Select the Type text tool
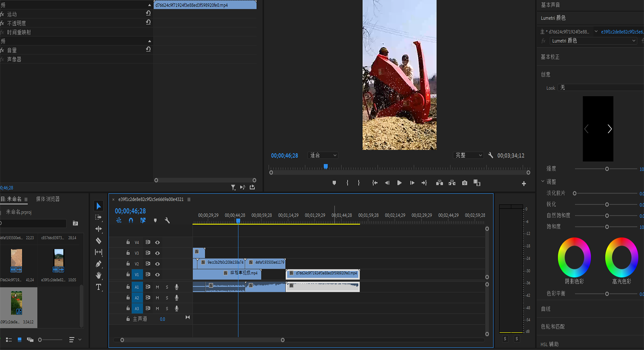 coord(98,287)
